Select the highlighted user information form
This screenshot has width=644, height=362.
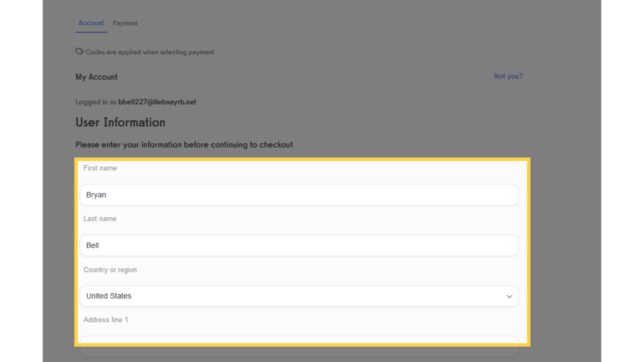coord(302,250)
